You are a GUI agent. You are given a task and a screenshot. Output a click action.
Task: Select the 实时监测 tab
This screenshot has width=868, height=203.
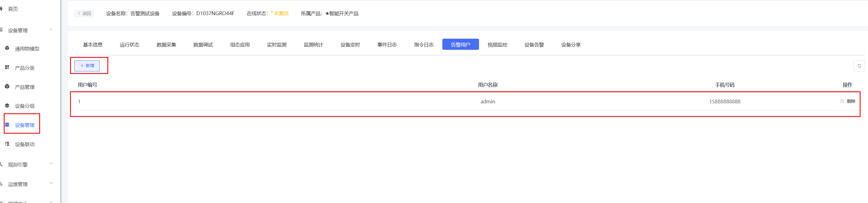point(276,45)
